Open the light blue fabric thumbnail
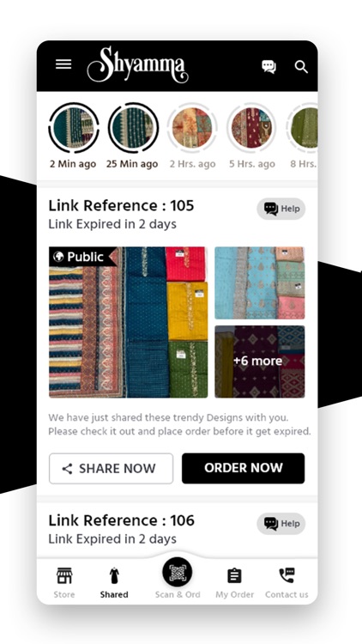362x644 pixels. [x=260, y=283]
